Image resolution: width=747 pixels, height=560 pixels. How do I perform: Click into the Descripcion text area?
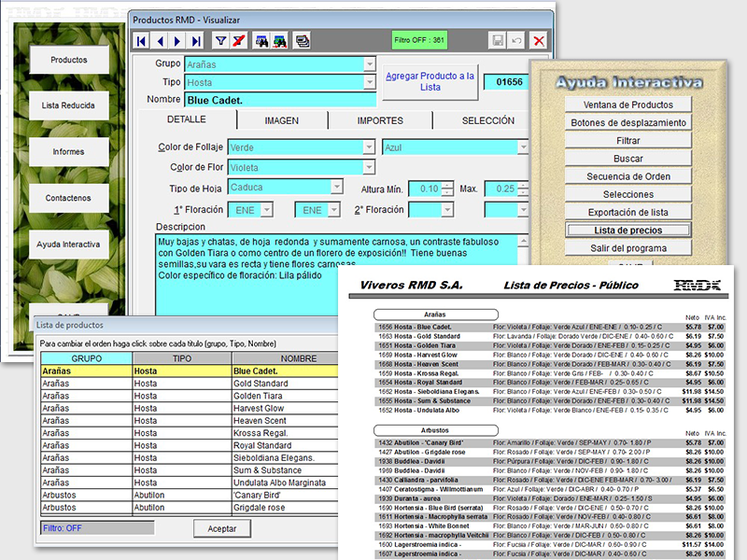coord(337,274)
